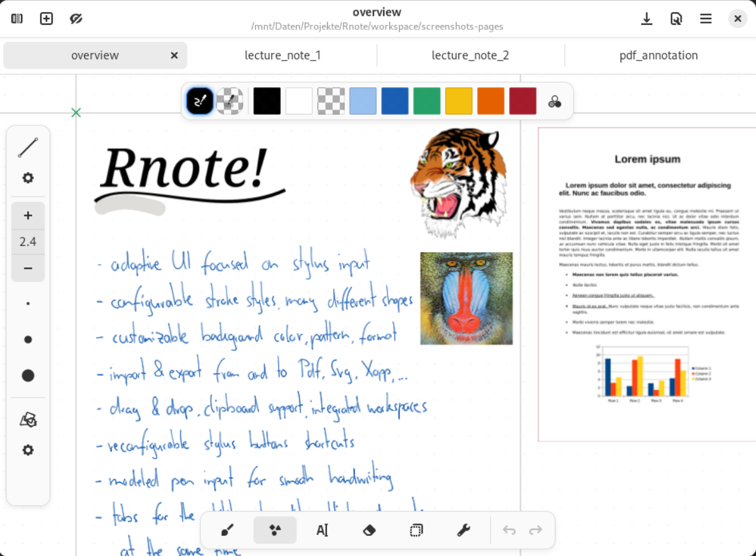Select the Typewriter text tool
The width and height of the screenshot is (756, 556).
[322, 530]
